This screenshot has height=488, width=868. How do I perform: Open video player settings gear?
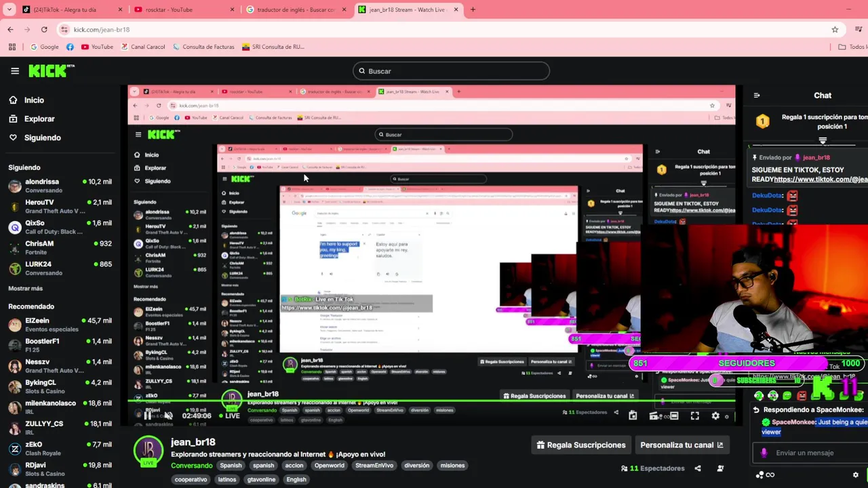(x=715, y=415)
